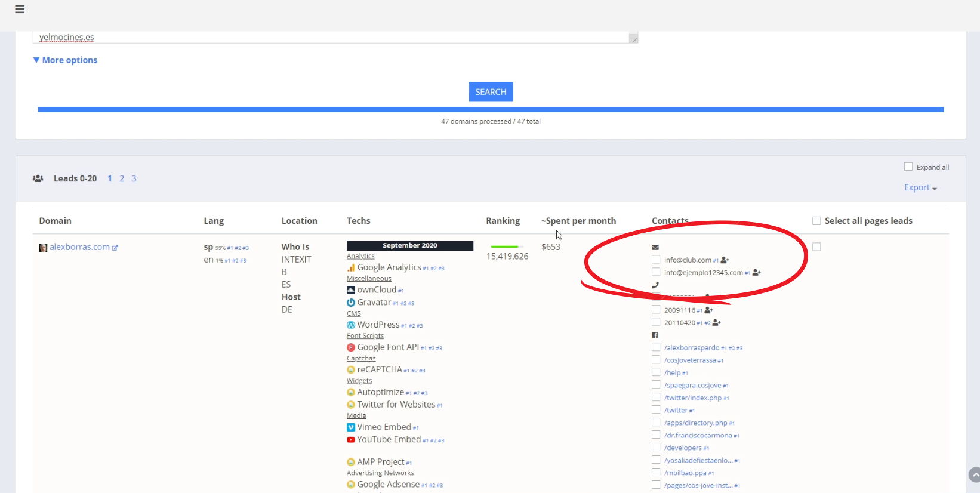Check the /help checkbox

656,372
